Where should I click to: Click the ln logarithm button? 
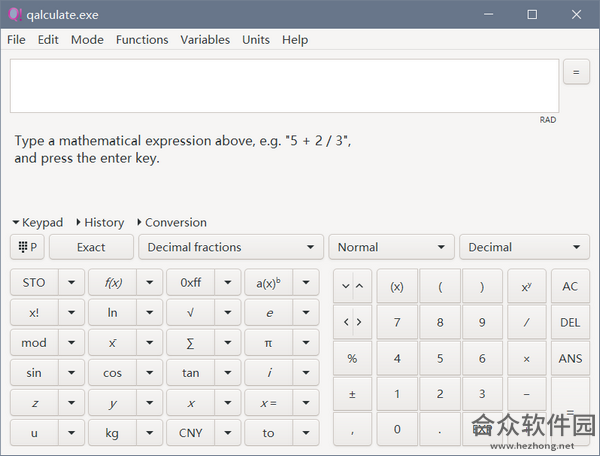pos(112,313)
